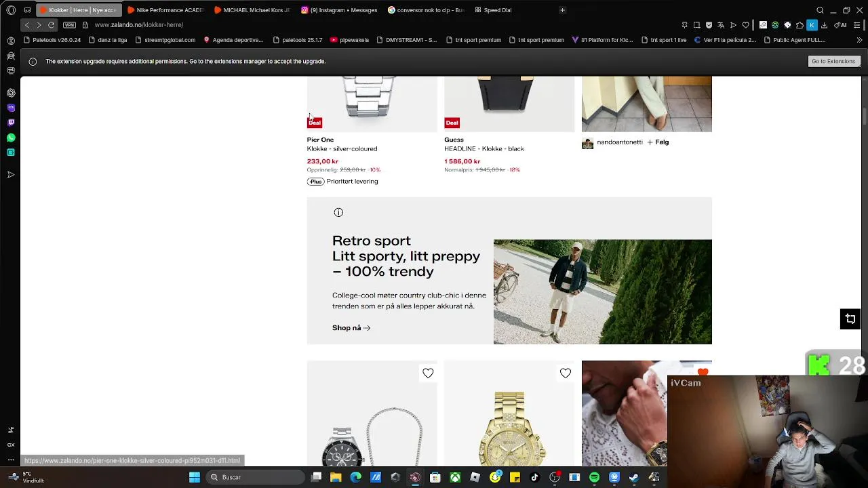868x488 pixels.
Task: Click the Buscar taskbar search box
Action: [254, 477]
